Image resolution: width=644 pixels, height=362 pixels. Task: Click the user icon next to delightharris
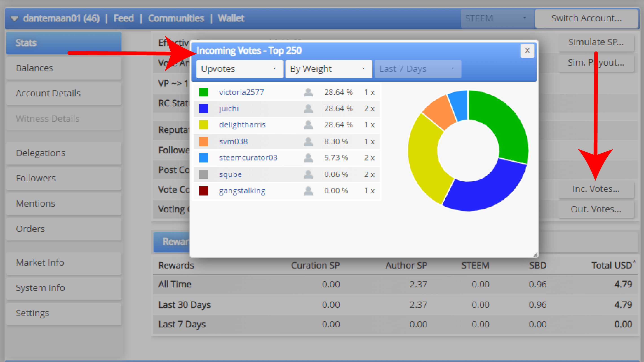pos(308,125)
